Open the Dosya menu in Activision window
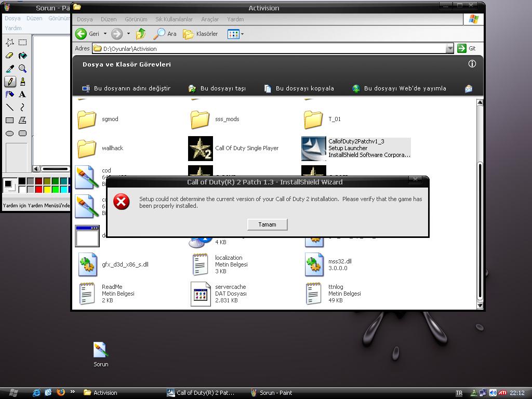Screen dimensions: 532x399 85,19
